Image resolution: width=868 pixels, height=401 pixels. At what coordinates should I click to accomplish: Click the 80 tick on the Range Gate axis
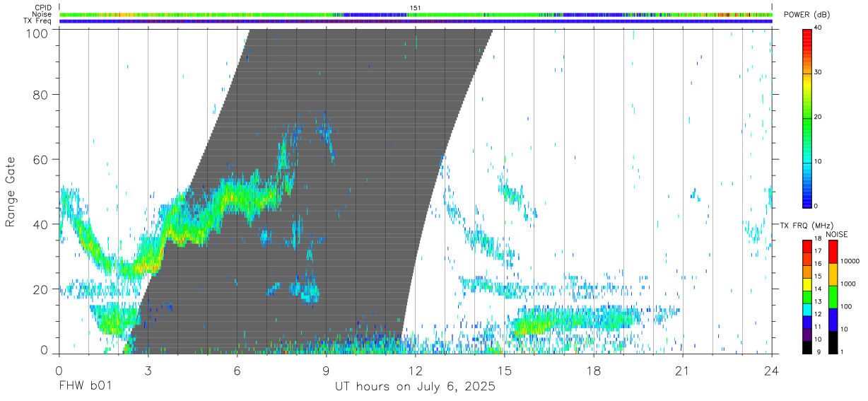(x=41, y=95)
